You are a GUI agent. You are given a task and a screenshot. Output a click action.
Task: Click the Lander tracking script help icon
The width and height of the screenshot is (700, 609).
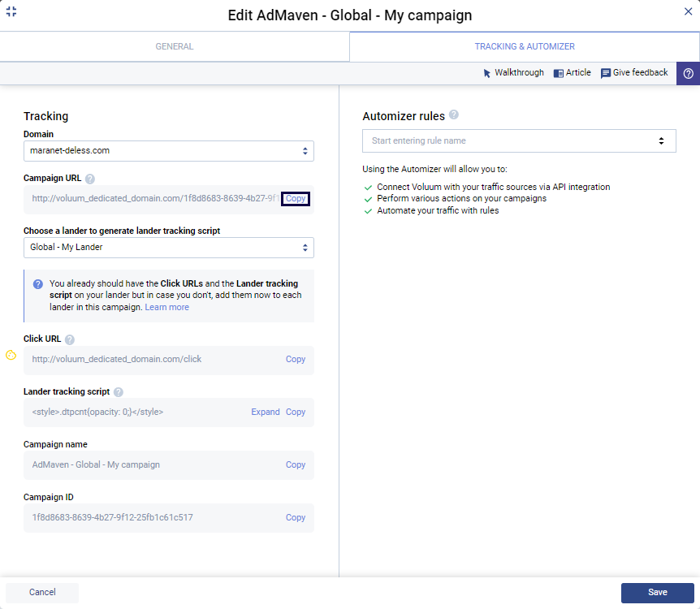click(x=119, y=392)
